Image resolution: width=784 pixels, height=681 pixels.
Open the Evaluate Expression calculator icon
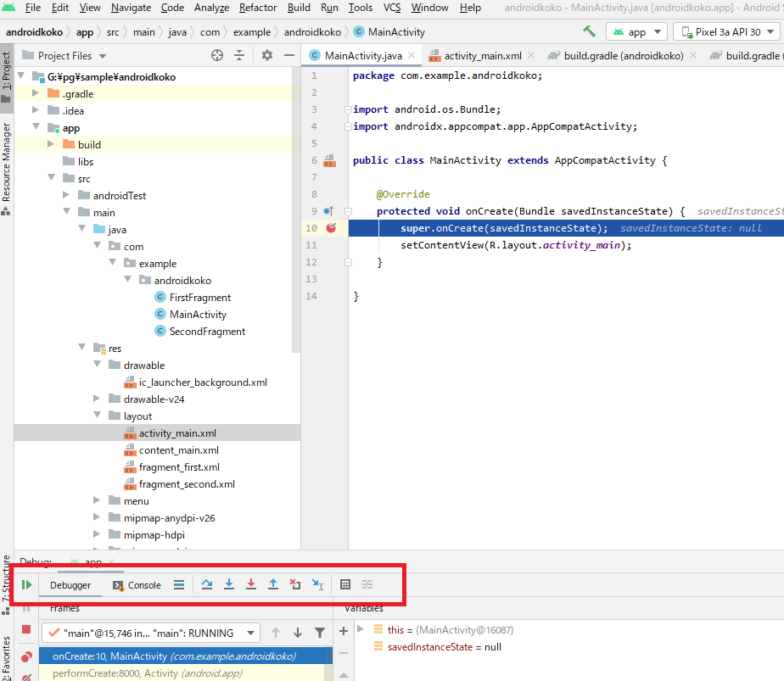point(345,584)
